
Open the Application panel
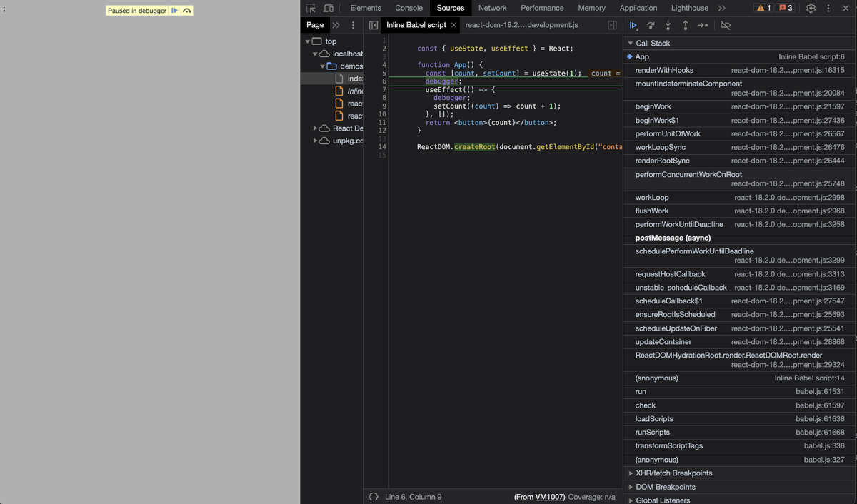(638, 8)
